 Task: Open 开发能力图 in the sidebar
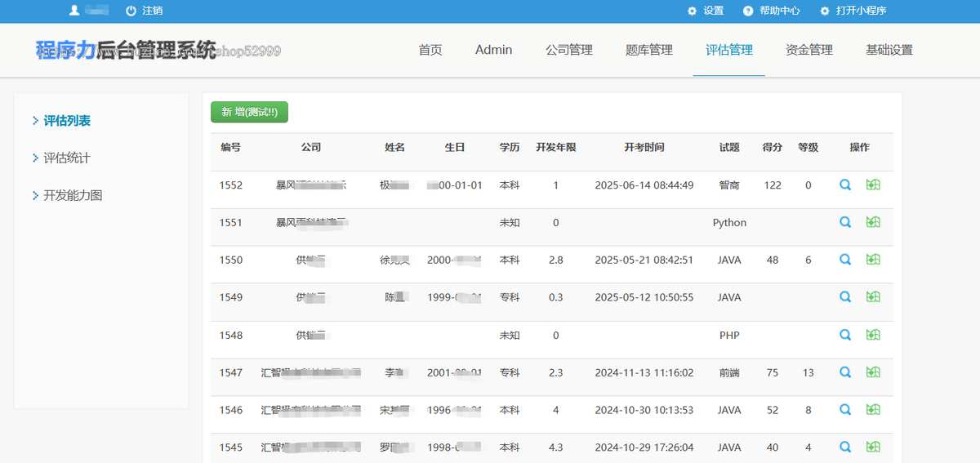73,196
